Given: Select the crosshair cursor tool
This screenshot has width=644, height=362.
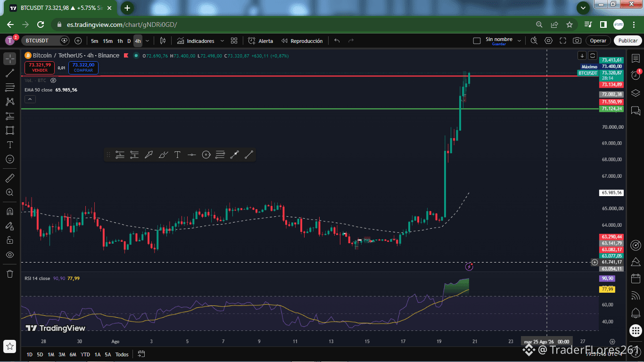Looking at the screenshot, I should 10,59.
